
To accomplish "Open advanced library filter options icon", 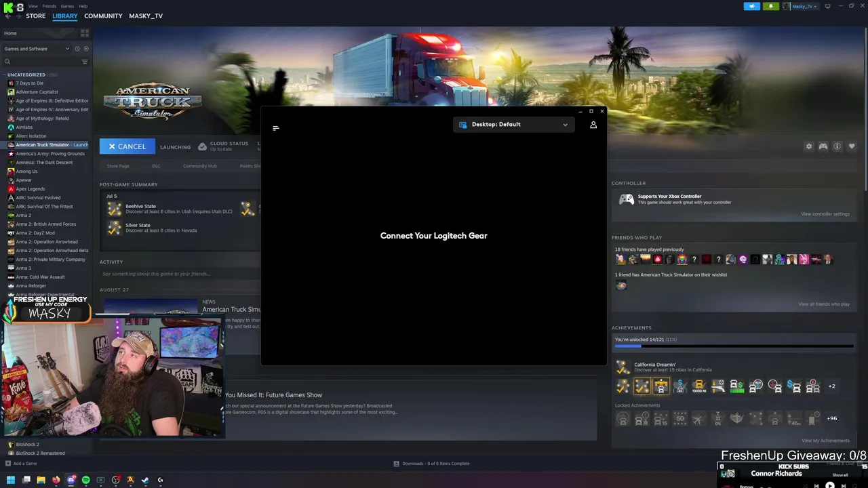I will (x=85, y=62).
